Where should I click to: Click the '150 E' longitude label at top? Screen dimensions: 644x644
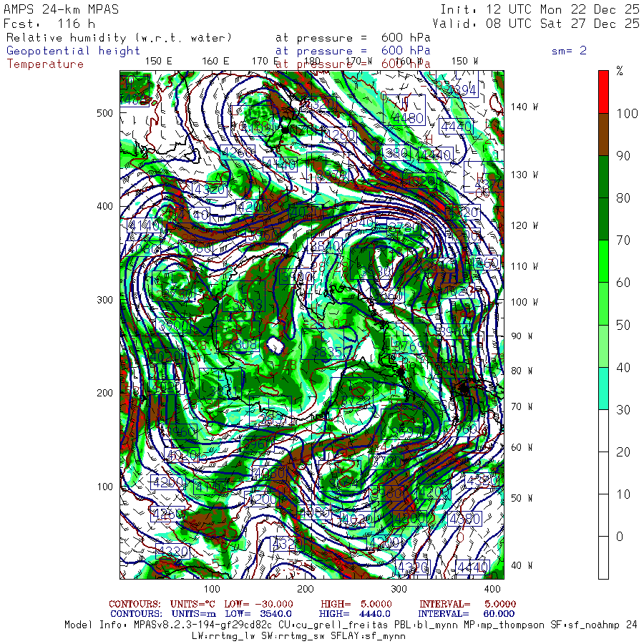[158, 62]
